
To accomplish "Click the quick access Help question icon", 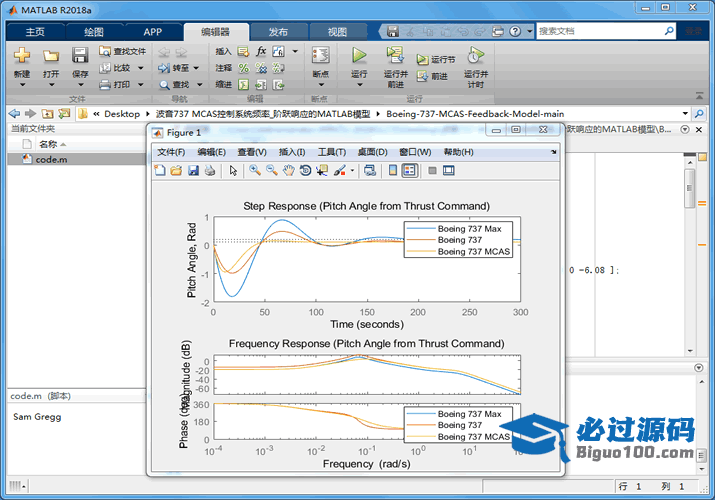I will (x=515, y=31).
